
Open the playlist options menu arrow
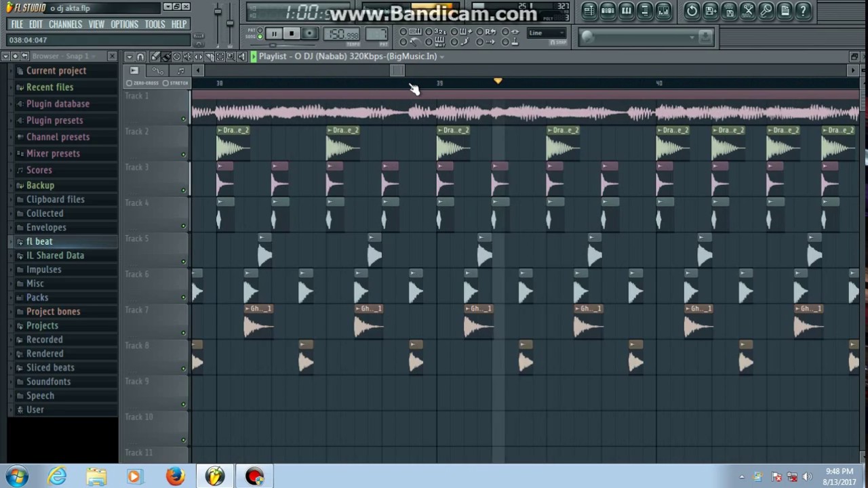(x=130, y=56)
